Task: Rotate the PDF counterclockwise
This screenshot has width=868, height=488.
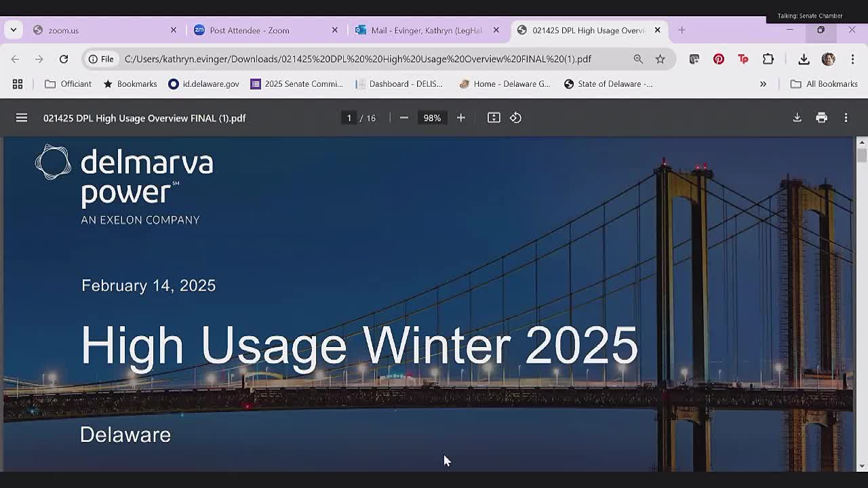Action: tap(515, 118)
